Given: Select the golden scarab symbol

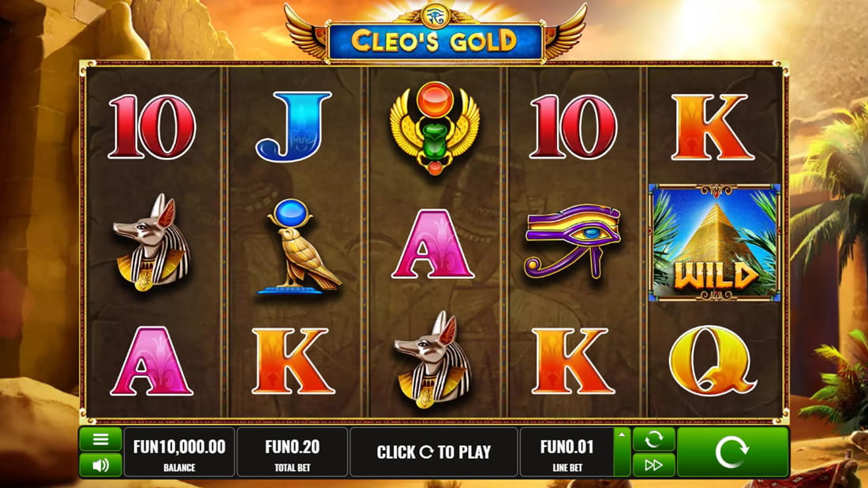Looking at the screenshot, I should point(435,128).
